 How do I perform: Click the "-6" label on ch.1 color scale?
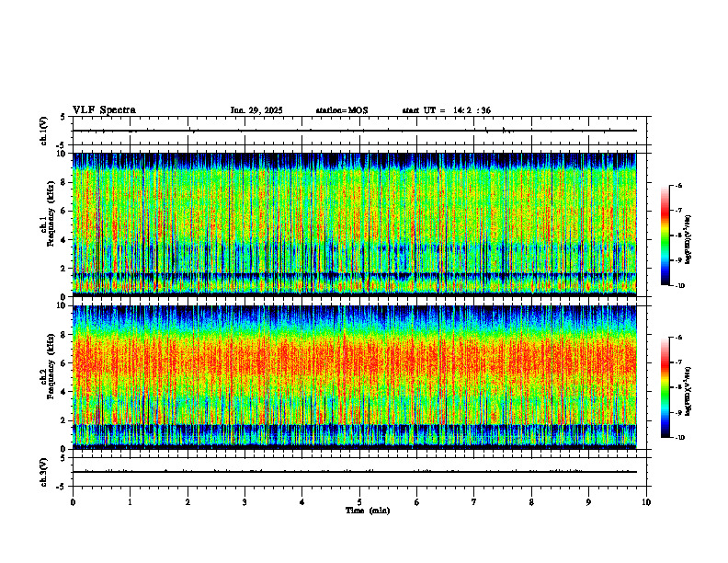[x=677, y=186]
